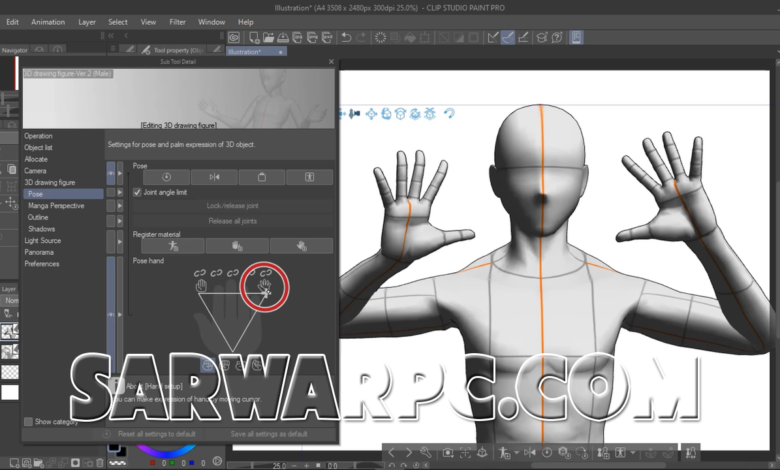780x470 pixels.
Task: Open the support question-mark icon
Action: pos(557,37)
